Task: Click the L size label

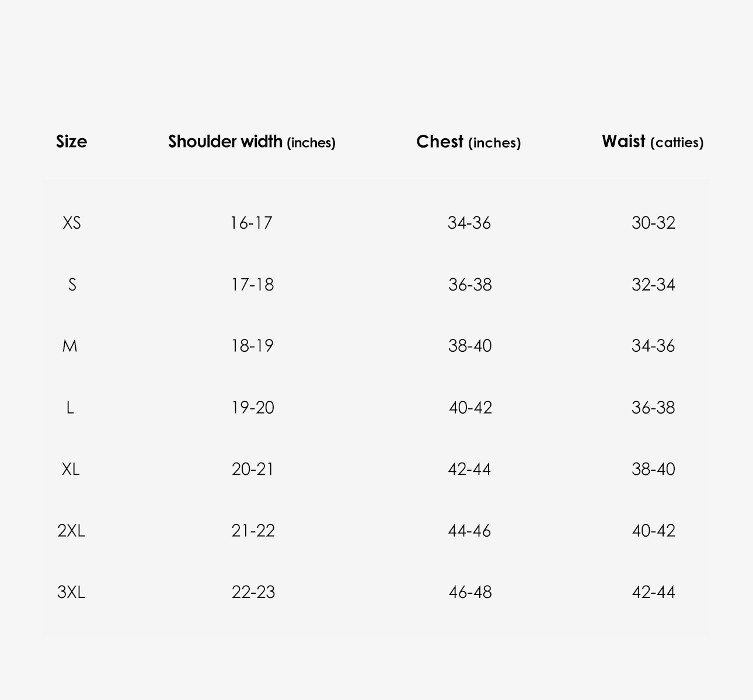Action: tap(70, 408)
